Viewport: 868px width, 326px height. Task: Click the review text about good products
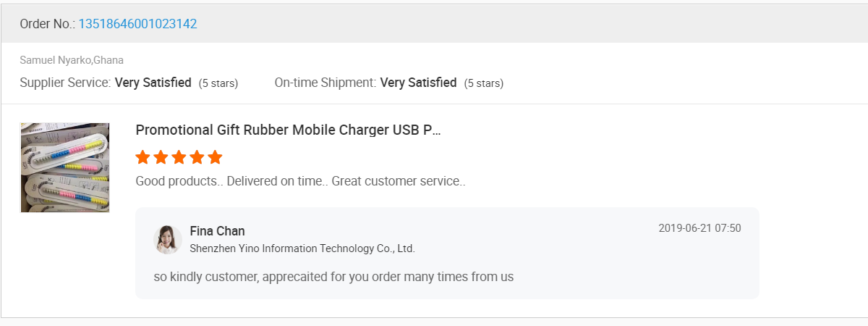(300, 181)
